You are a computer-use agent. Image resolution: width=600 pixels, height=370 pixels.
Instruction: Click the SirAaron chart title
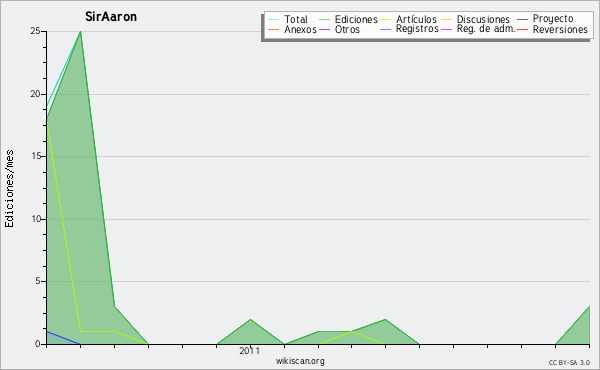(x=111, y=17)
